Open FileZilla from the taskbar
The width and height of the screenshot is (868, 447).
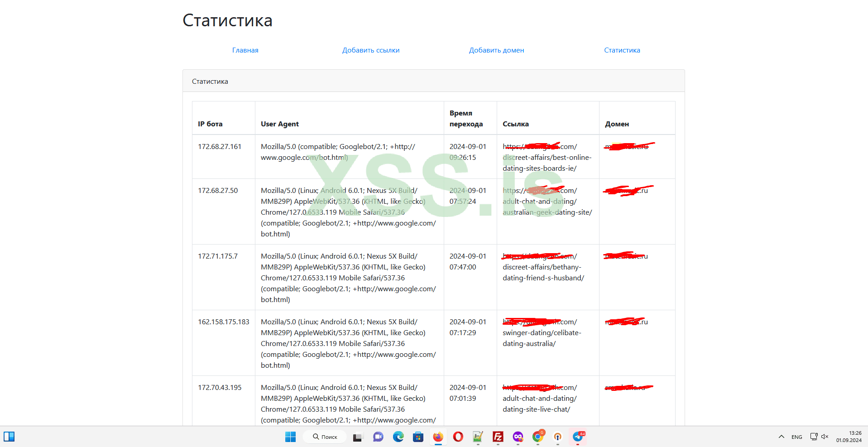pyautogui.click(x=498, y=437)
